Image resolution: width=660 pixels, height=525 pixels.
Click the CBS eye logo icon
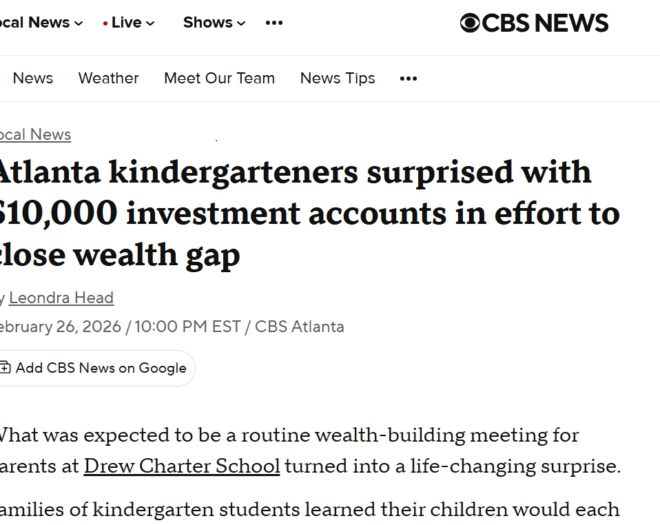470,23
